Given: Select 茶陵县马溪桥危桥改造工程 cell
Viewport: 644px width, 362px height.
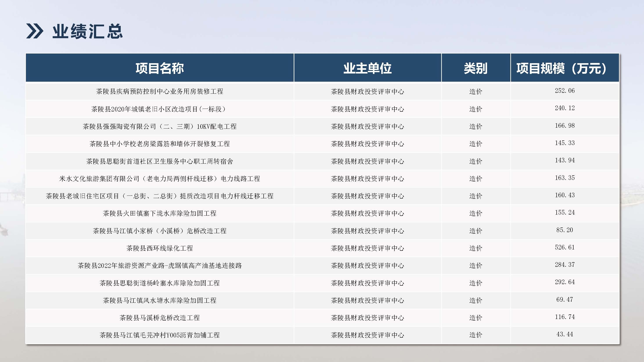Looking at the screenshot, I should coord(160,318).
